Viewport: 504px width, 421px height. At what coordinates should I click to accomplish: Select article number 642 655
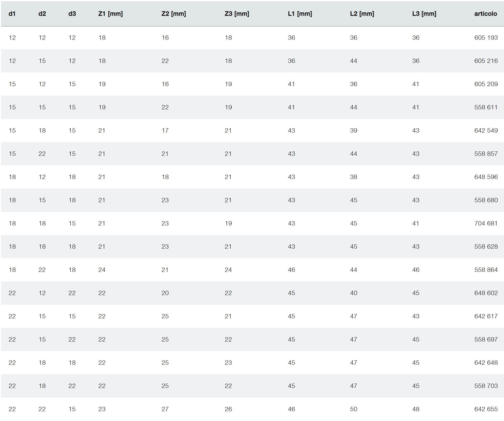[x=486, y=409]
